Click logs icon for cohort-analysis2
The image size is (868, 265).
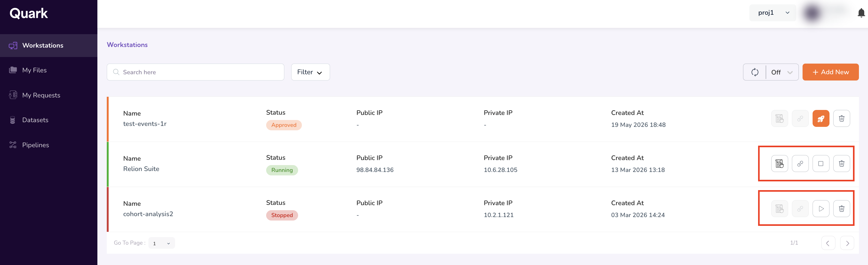tap(779, 209)
